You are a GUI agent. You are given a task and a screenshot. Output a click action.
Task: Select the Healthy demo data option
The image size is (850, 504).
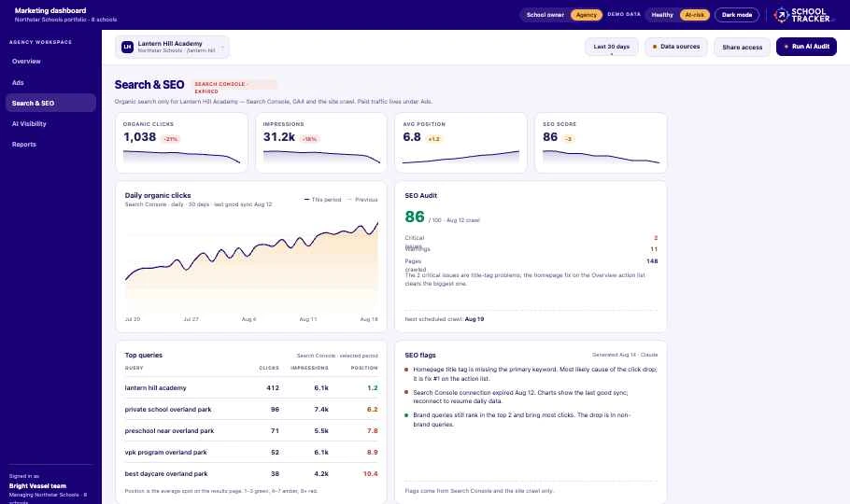(x=662, y=15)
